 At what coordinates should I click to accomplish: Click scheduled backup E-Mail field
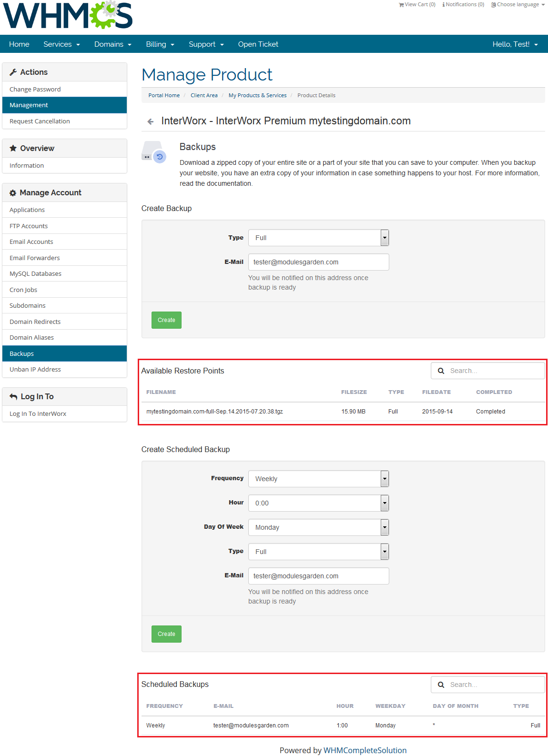(x=319, y=576)
